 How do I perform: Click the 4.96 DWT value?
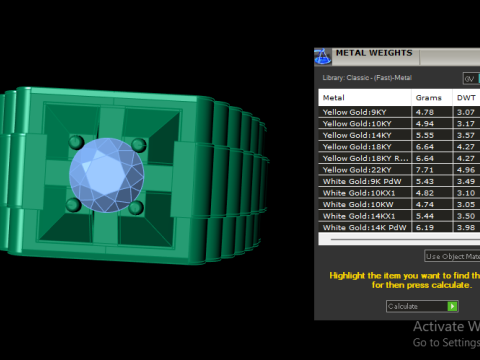click(x=466, y=170)
